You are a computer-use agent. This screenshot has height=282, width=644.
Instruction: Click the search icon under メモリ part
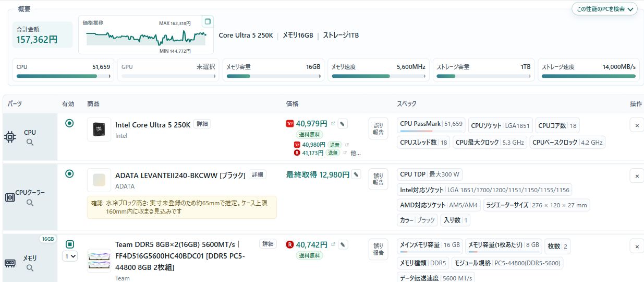pyautogui.click(x=30, y=268)
